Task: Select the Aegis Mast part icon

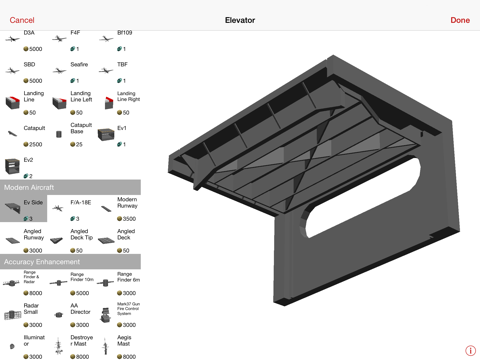Action: (x=106, y=346)
